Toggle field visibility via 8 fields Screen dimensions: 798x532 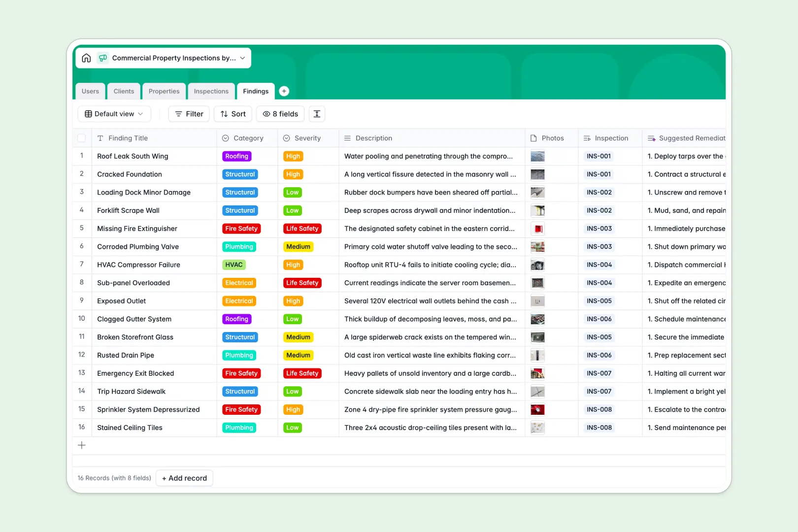pos(280,114)
